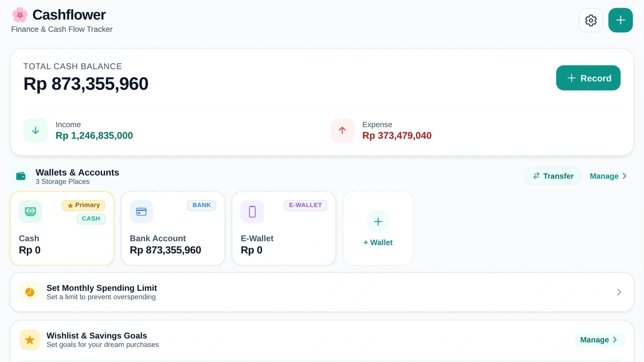The image size is (644, 362).
Task: Select the Bank Account wallet card
Action: point(173,228)
